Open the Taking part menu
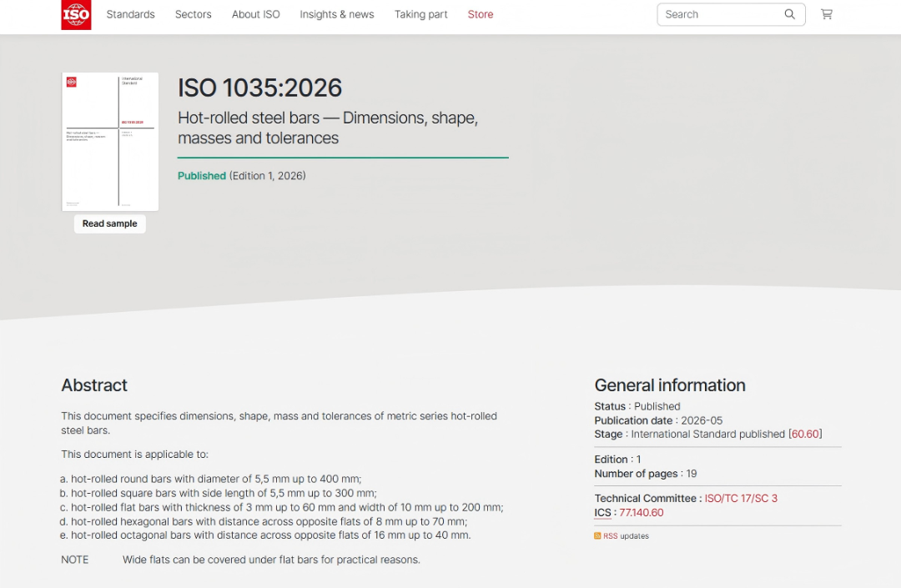The height and width of the screenshot is (588, 901). pyautogui.click(x=420, y=14)
